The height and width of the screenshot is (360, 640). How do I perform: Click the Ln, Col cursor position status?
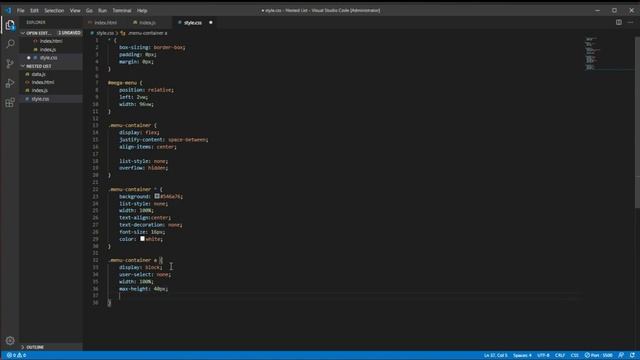[496, 355]
